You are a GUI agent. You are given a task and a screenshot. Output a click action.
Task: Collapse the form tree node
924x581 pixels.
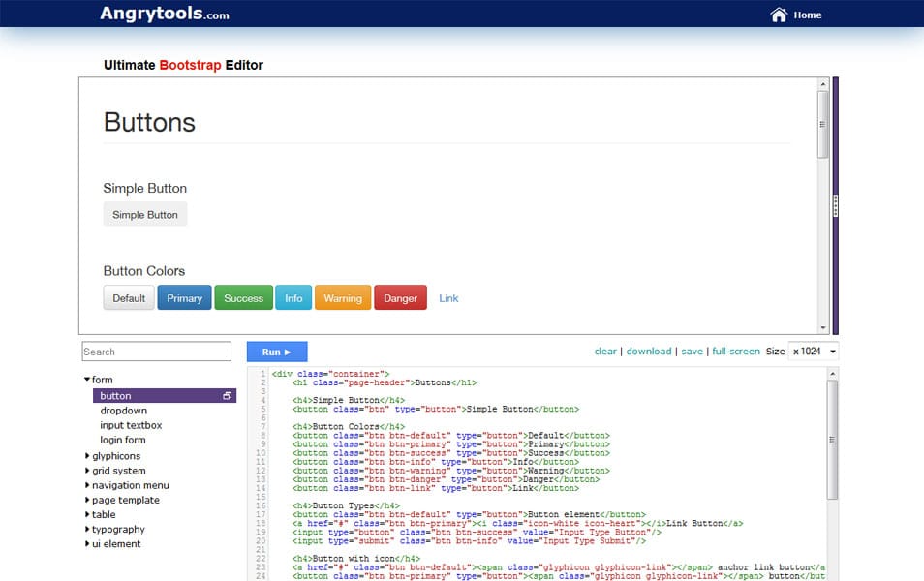coord(86,380)
